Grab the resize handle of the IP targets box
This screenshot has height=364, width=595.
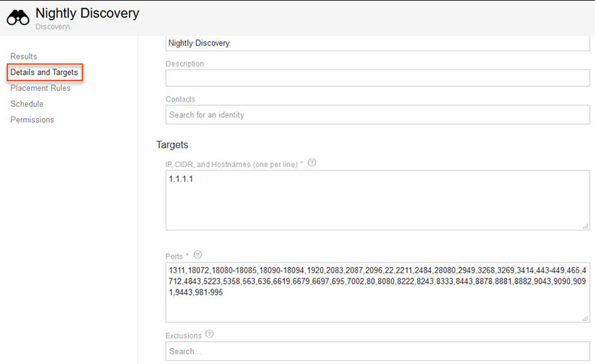585,226
